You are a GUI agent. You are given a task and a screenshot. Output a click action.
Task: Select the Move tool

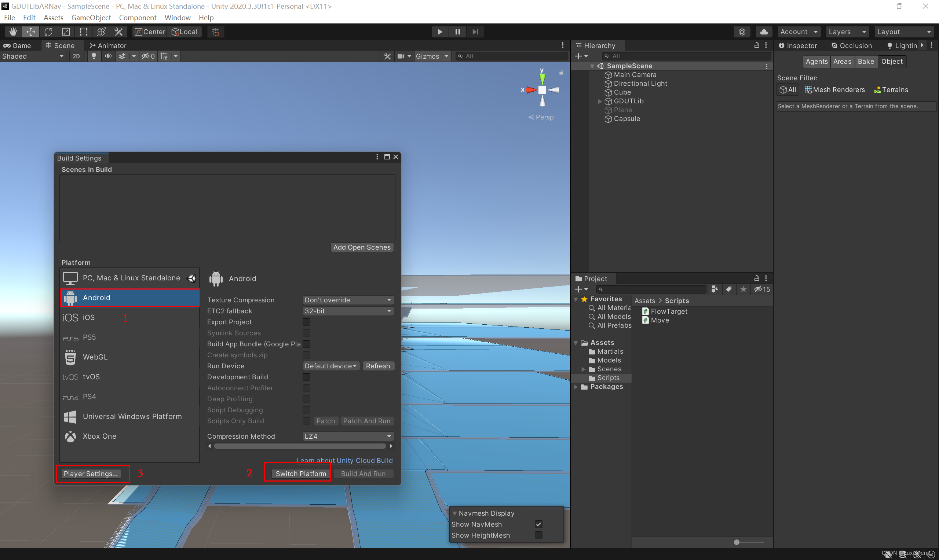[x=30, y=32]
